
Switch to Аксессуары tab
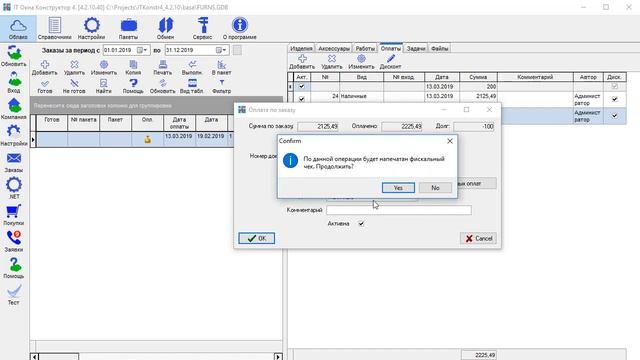pyautogui.click(x=334, y=49)
